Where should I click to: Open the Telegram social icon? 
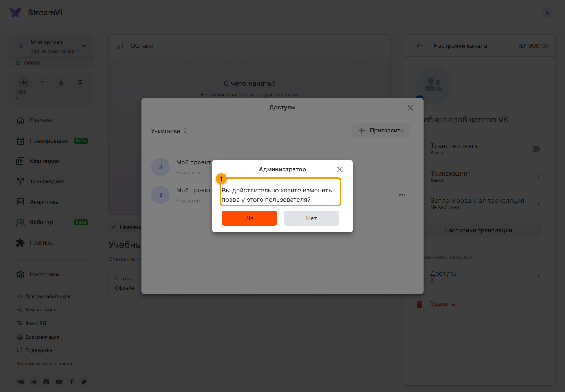click(34, 382)
